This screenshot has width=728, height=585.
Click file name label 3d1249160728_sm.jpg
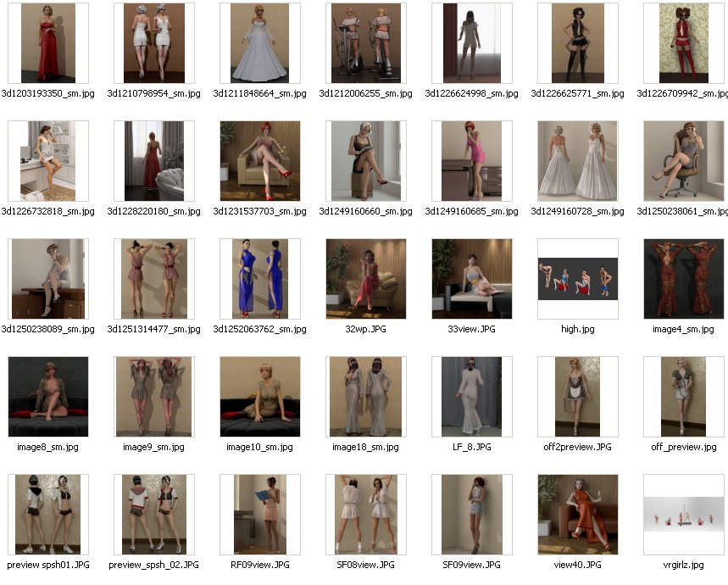click(x=578, y=212)
